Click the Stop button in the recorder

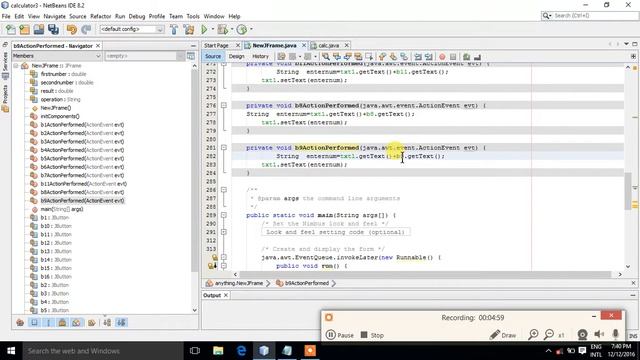[x=372, y=335]
